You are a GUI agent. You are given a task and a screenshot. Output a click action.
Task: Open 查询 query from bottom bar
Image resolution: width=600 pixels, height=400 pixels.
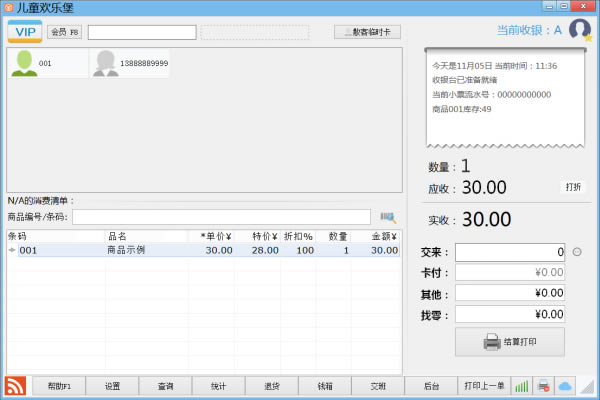click(x=165, y=385)
